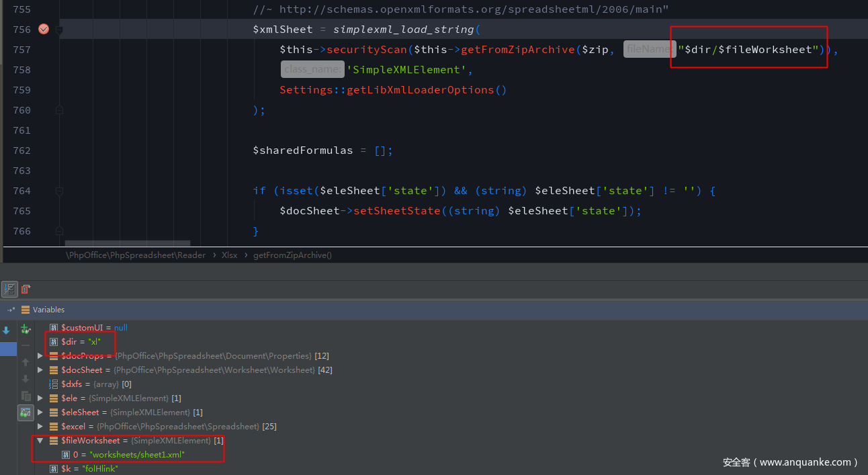The image size is (868, 475).
Task: Click the blue down arrow frame icon
Action: tap(6, 331)
